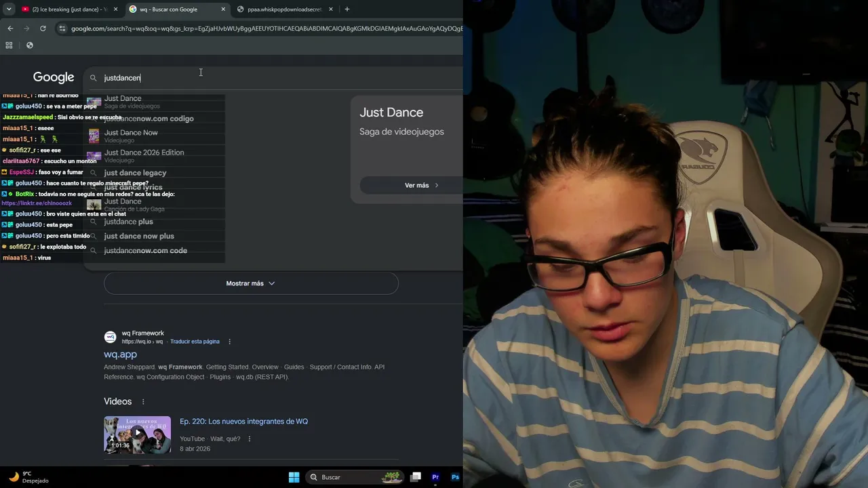Open the Windows Start menu
Screen dimensions: 868x488
click(294, 477)
